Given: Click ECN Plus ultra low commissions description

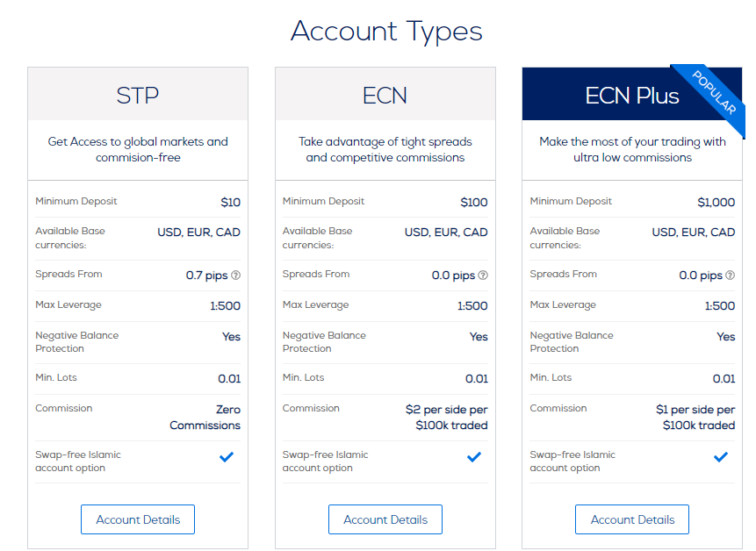Looking at the screenshot, I should click(x=632, y=149).
